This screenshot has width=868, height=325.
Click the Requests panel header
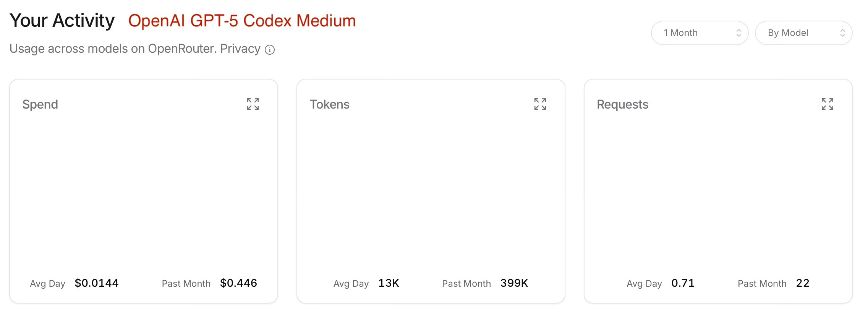[x=622, y=104]
